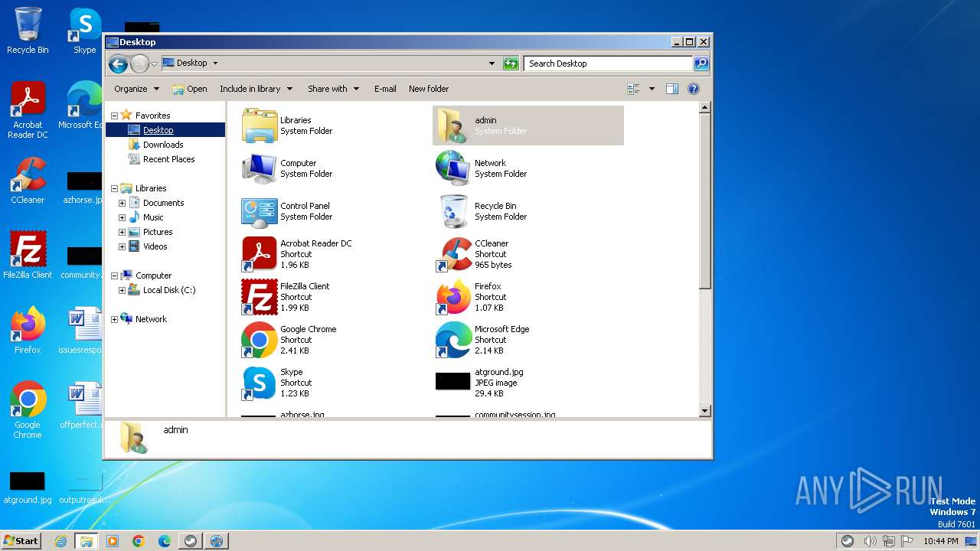Select Computer in the navigation pane
The width and height of the screenshot is (980, 551).
coord(153,275)
